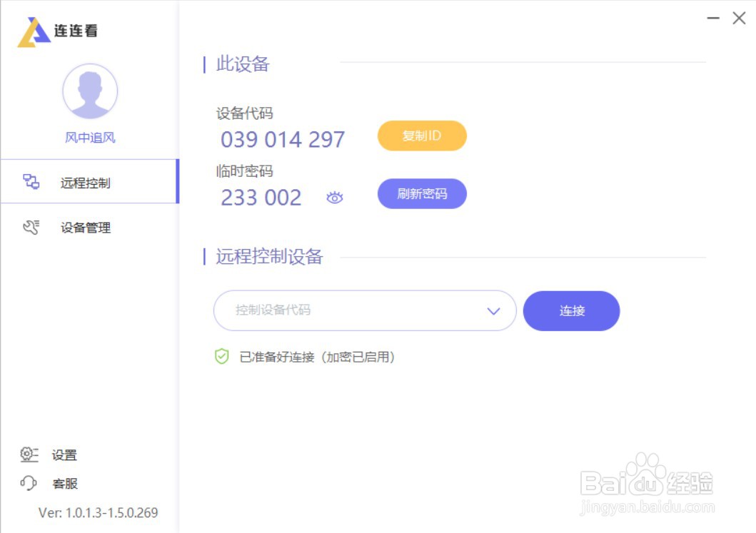Click the username 风中追风
756x533 pixels.
90,137
